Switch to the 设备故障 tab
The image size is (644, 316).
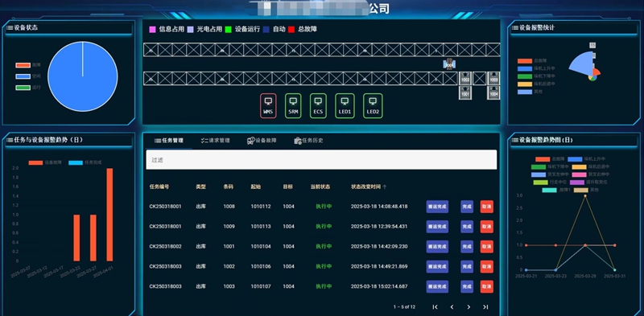coord(262,141)
